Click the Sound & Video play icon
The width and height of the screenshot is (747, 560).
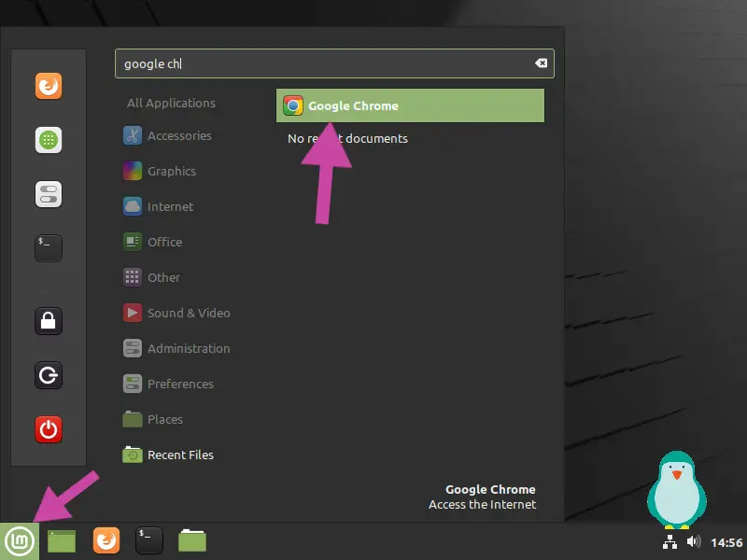coord(133,313)
